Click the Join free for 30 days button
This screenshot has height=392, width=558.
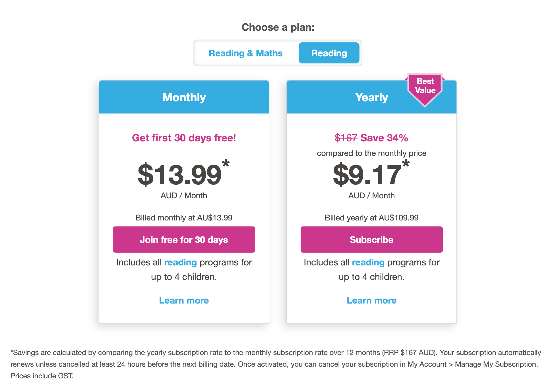click(184, 240)
